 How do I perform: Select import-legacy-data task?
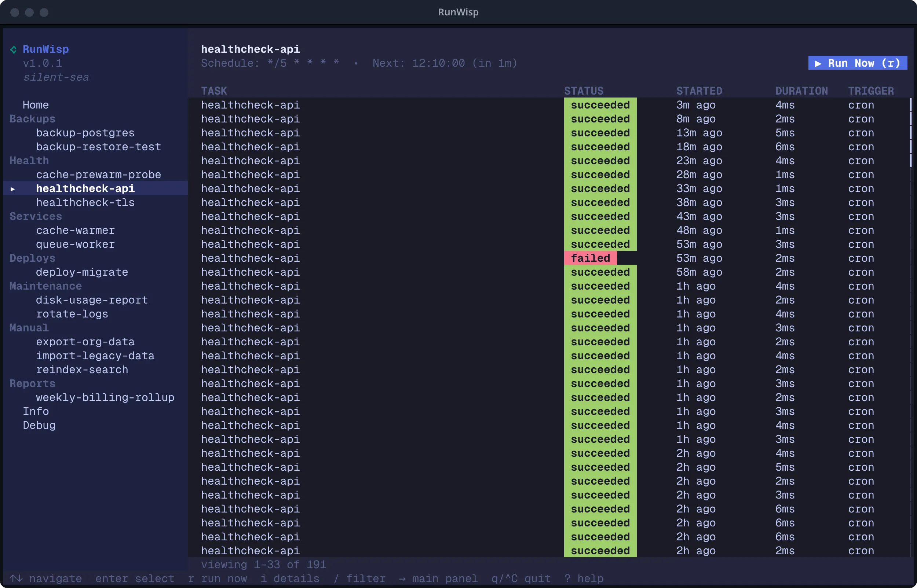tap(95, 356)
